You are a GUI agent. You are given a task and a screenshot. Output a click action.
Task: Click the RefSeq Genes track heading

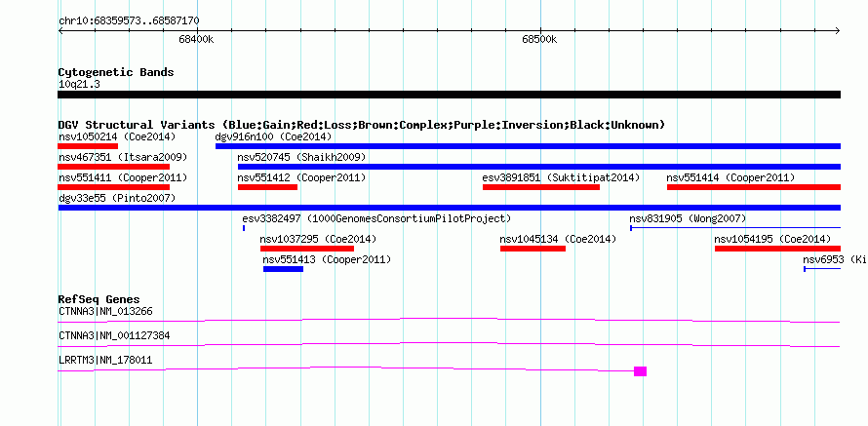(x=99, y=300)
